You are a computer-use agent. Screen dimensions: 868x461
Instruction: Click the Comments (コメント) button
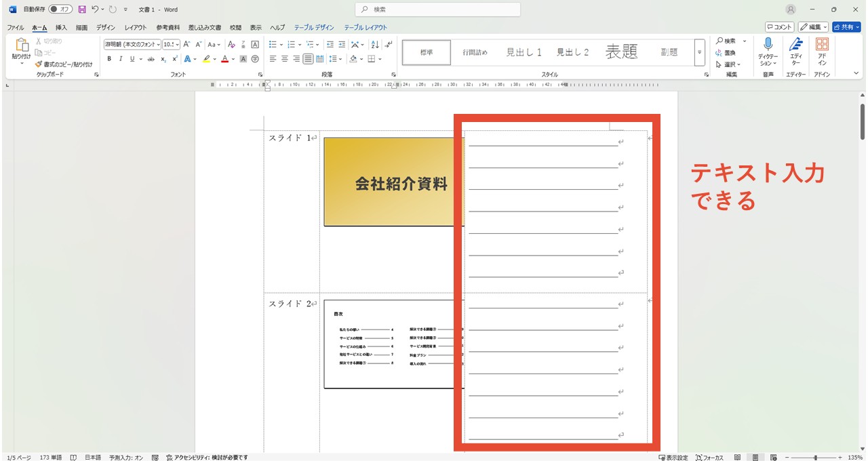point(780,27)
